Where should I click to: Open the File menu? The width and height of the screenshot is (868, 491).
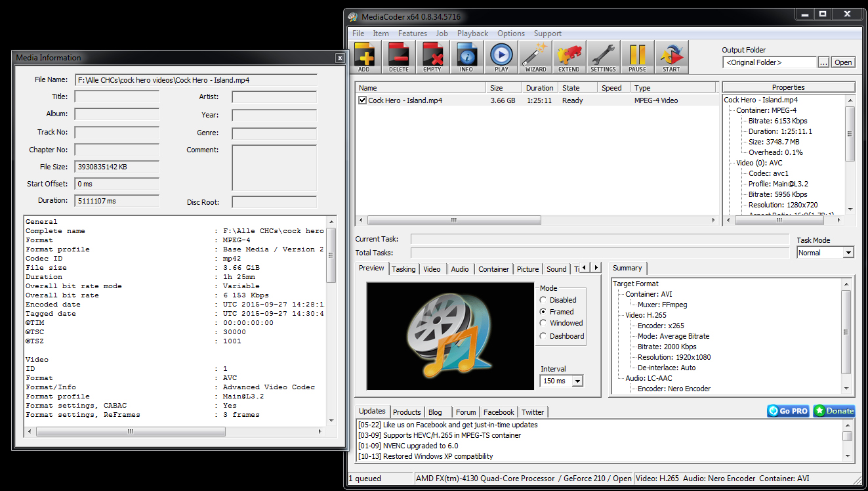click(358, 33)
